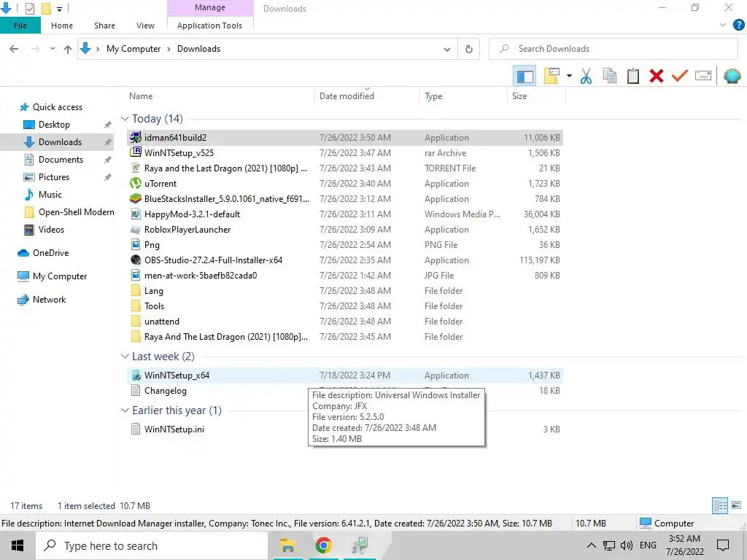Collapse the Last week (2) group
Viewport: 747px width, 560px height.
pos(125,356)
